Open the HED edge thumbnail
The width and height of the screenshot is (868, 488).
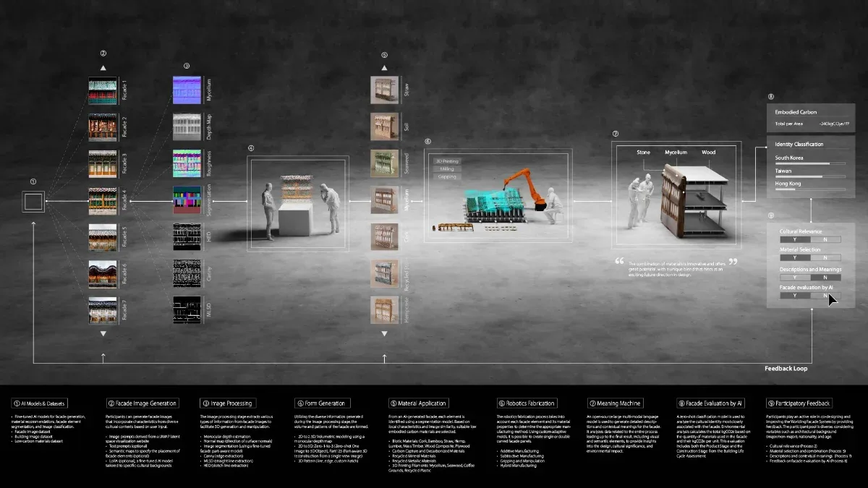tap(187, 236)
